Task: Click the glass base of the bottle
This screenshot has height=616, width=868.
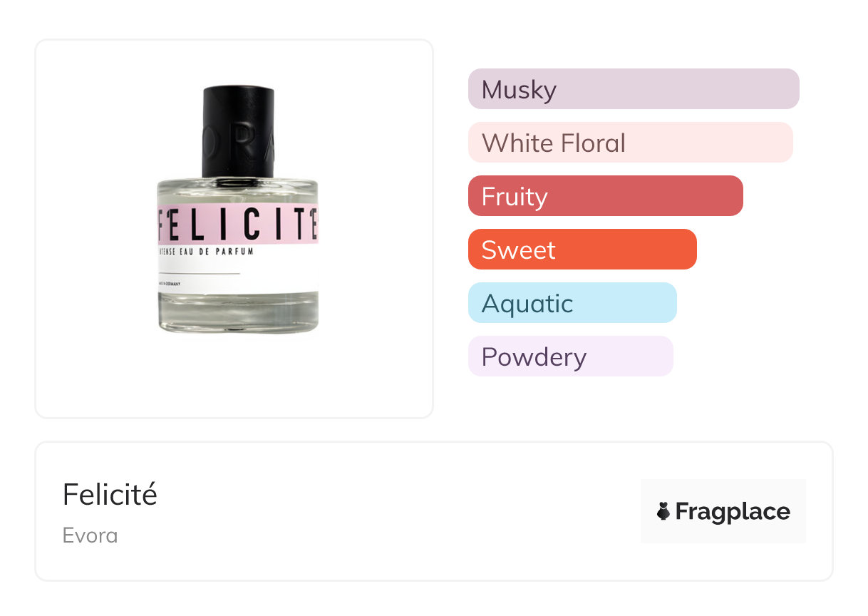Action: (238, 312)
